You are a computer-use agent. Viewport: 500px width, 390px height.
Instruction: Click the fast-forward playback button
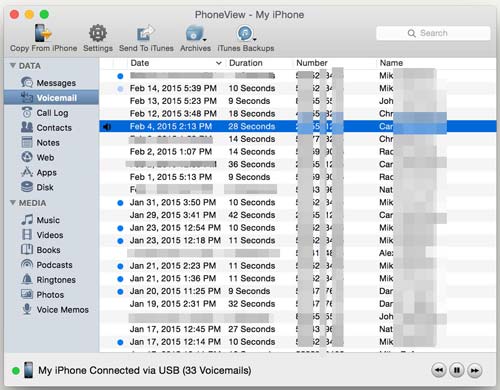point(475,370)
